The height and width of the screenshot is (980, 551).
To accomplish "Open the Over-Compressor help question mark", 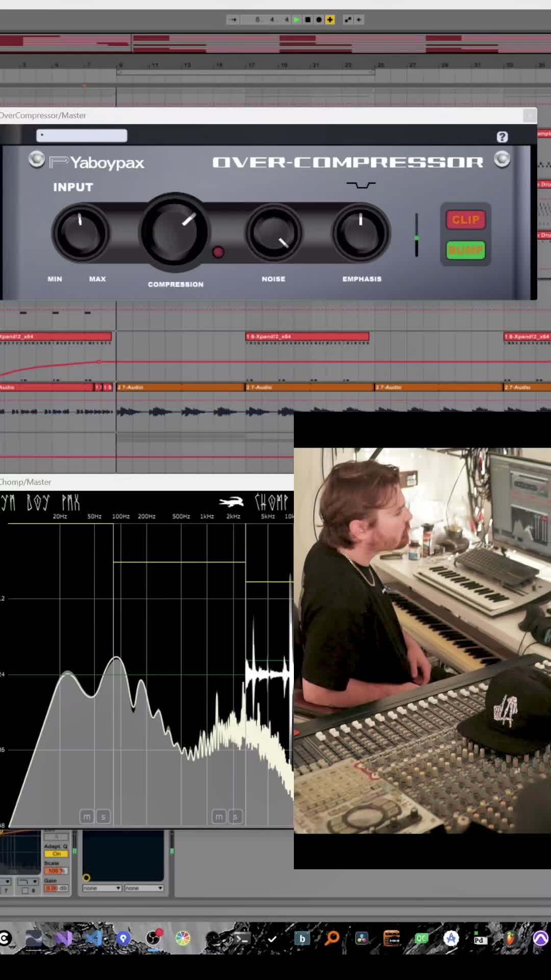I will pyautogui.click(x=502, y=137).
